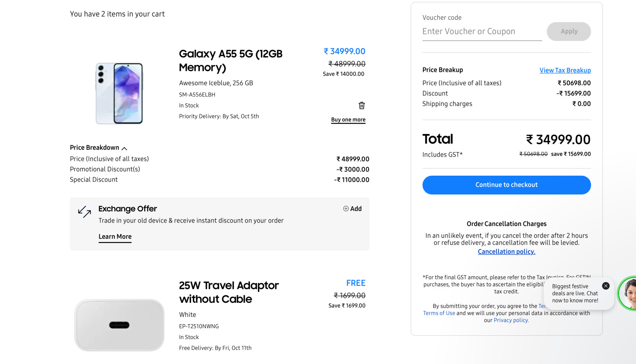
Task: Click the Galaxy A55 phone thumbnail
Action: click(119, 93)
